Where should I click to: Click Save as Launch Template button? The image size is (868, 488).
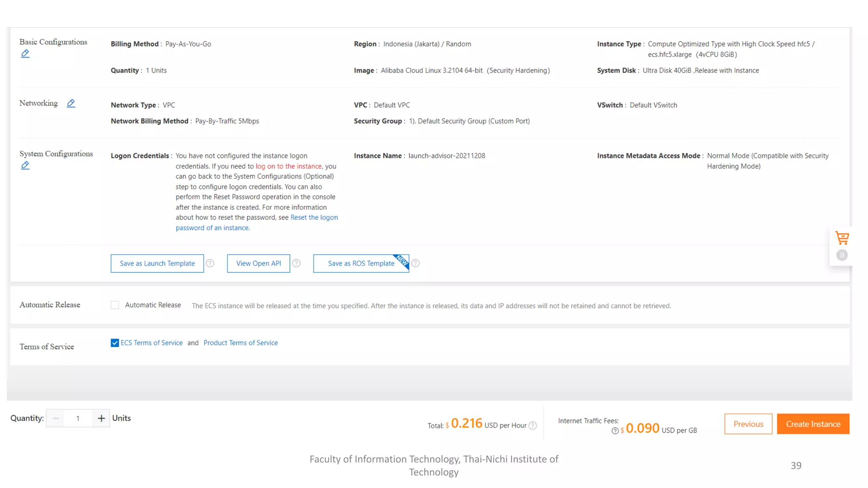coord(157,263)
